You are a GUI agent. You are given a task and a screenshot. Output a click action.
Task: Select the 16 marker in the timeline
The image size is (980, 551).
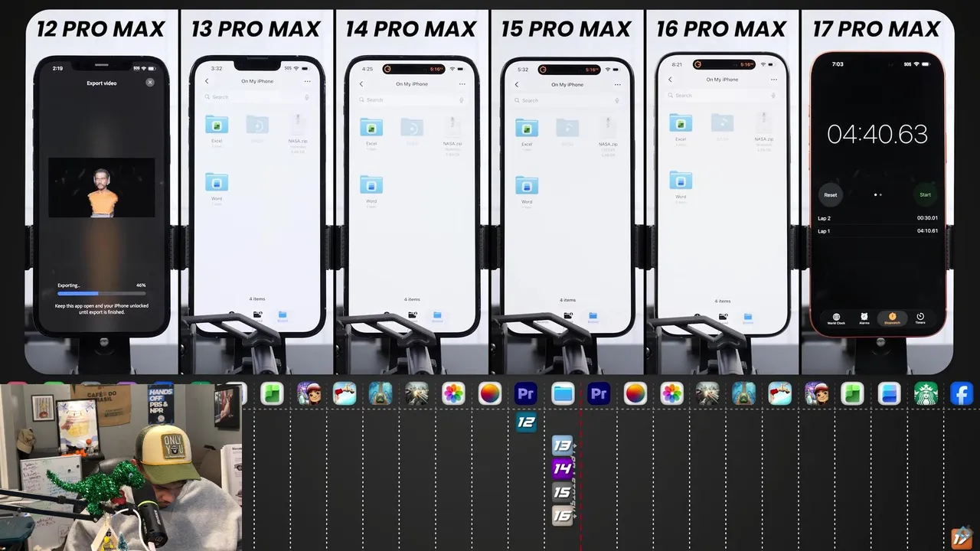click(563, 516)
